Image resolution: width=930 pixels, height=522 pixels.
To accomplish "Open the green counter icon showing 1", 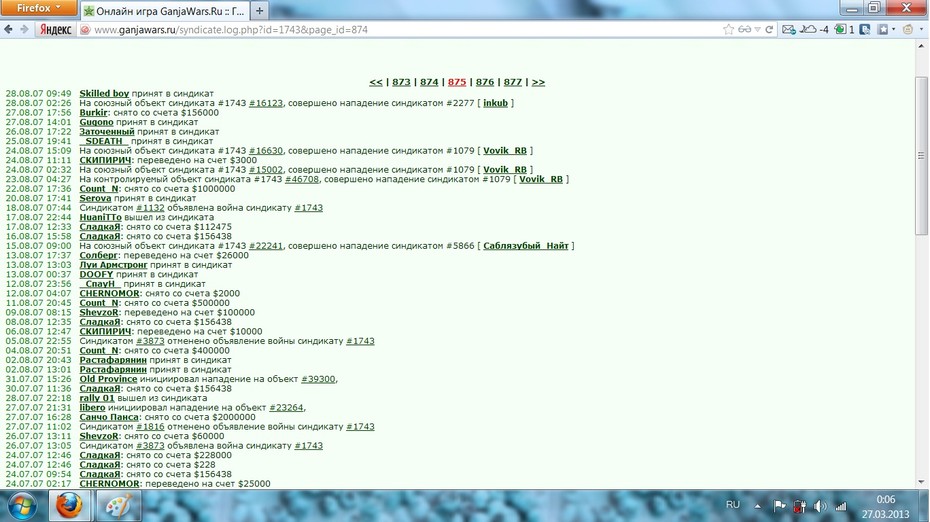I will (844, 29).
